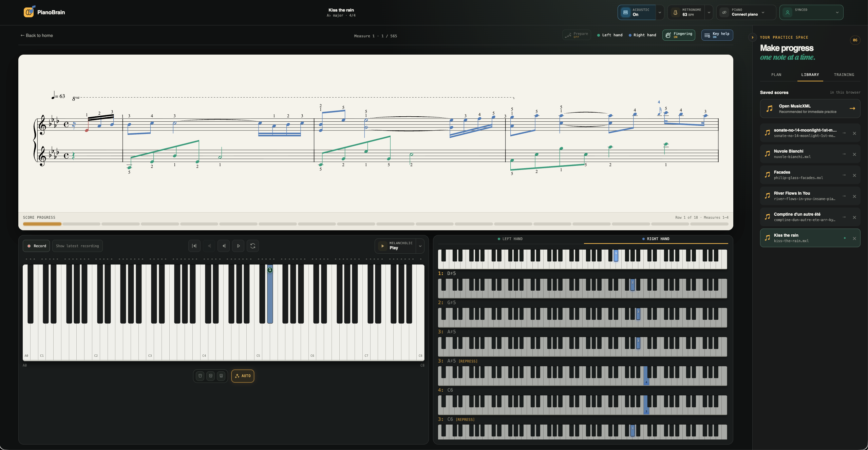The width and height of the screenshot is (868, 450).
Task: Click the 'Kiss the rain' title text
Action: (341, 10)
